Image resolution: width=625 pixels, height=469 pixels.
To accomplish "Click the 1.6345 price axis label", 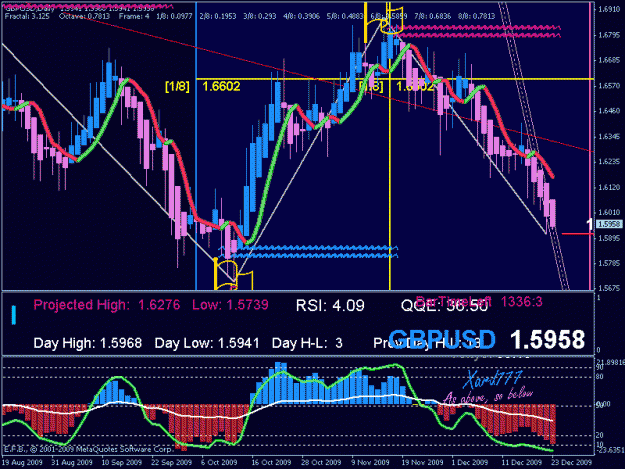I will click(609, 136).
